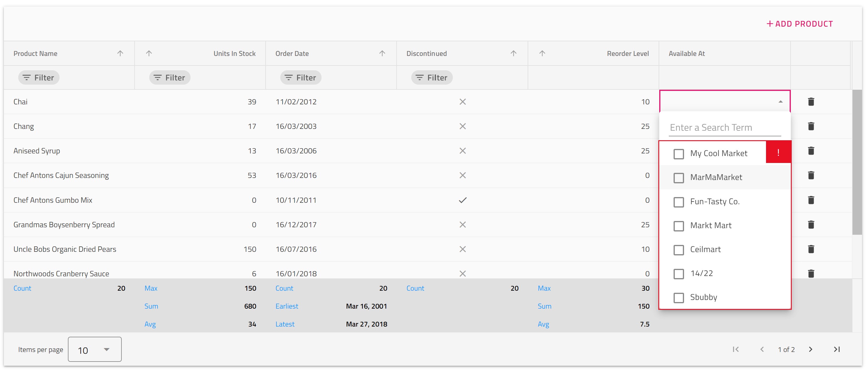Delete the Chai product row
The height and width of the screenshot is (372, 868).
pos(811,101)
